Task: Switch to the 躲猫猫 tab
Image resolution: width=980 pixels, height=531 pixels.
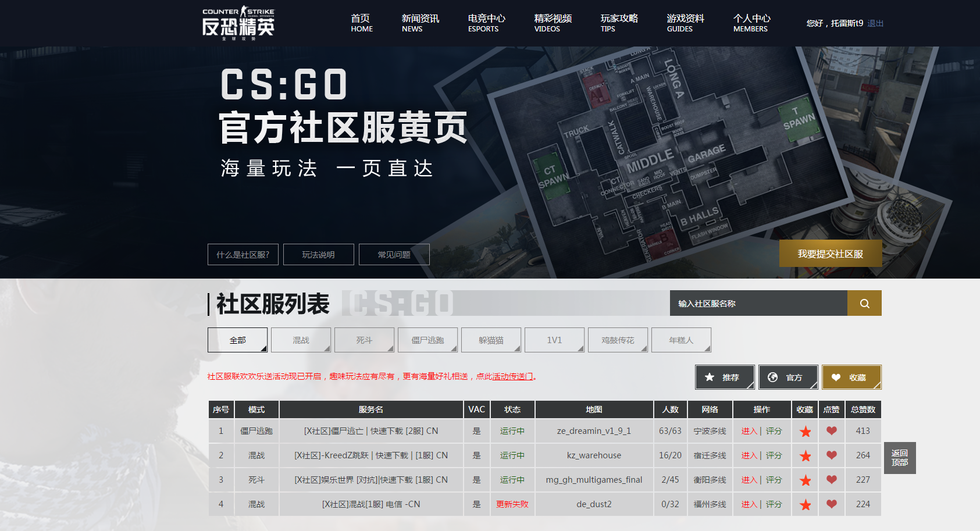Action: pyautogui.click(x=491, y=340)
